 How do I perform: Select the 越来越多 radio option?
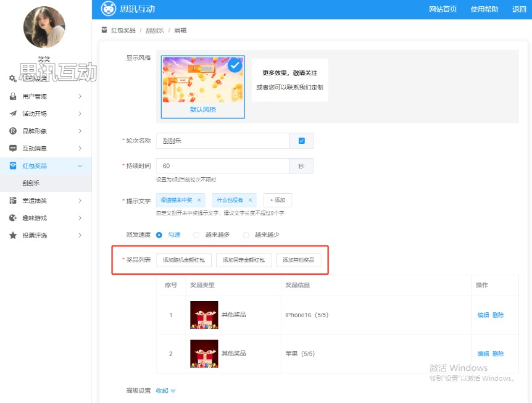pos(196,235)
